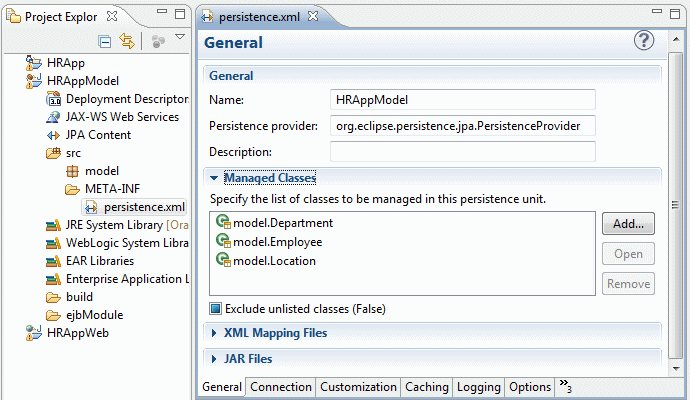This screenshot has width=690, height=400.
Task: Click the model package icon
Action: coord(73,171)
